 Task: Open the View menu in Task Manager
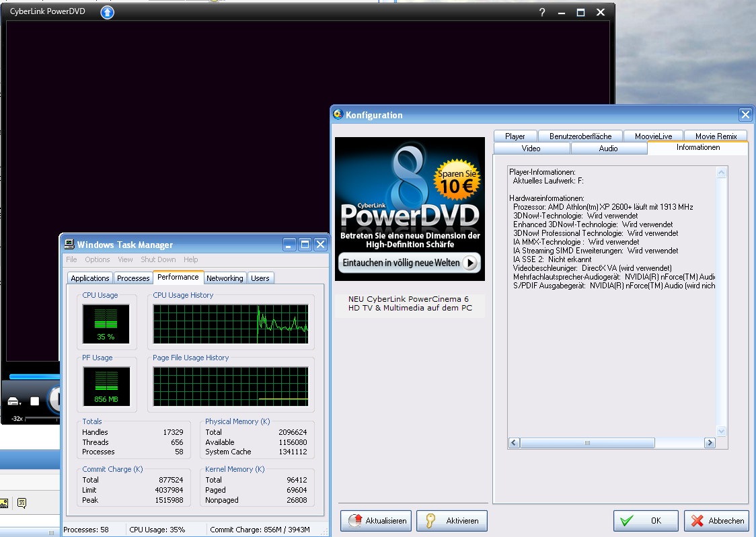[125, 259]
